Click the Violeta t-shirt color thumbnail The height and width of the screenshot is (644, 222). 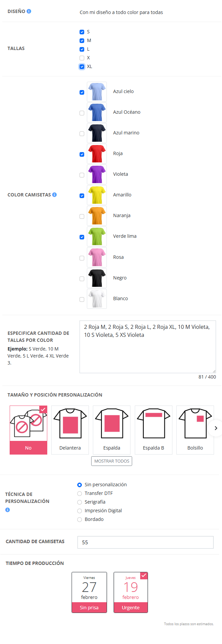click(97, 174)
